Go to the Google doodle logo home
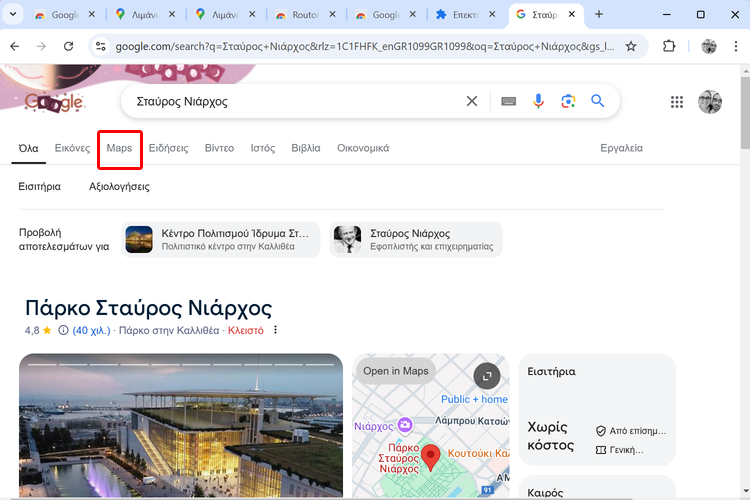This screenshot has width=750, height=500. pos(54,101)
